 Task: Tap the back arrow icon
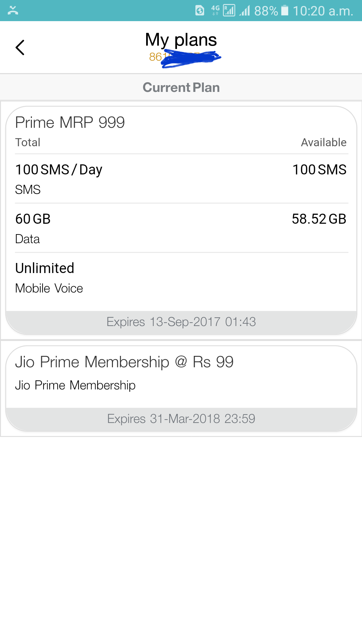tap(20, 47)
